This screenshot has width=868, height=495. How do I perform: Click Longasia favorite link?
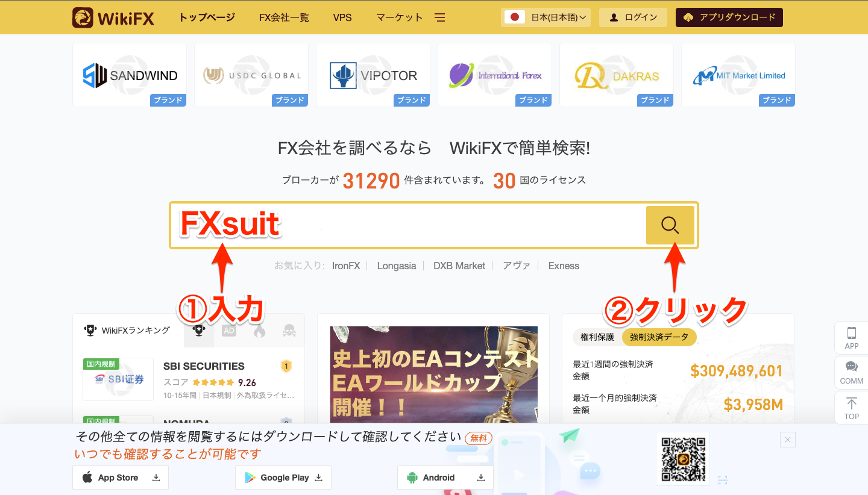pyautogui.click(x=397, y=266)
